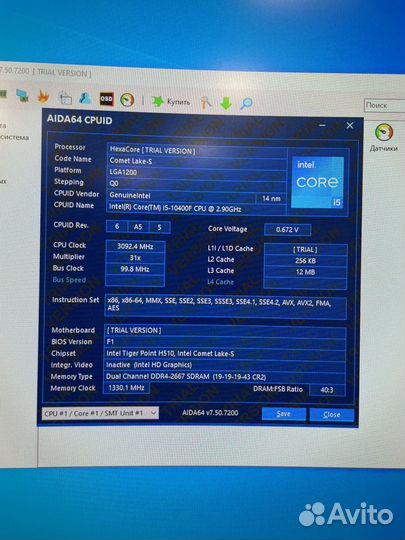Click the LGA1200 platform value
The image size is (405, 540).
point(196,172)
